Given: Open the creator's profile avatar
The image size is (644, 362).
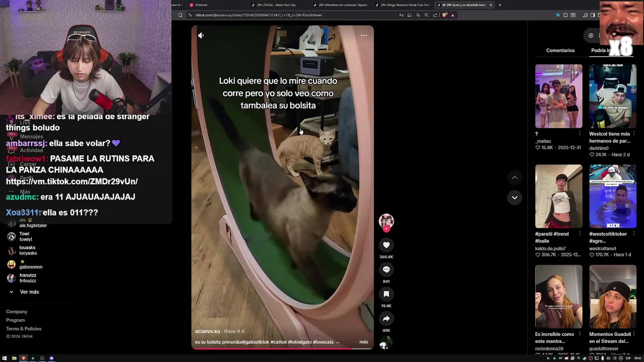Looking at the screenshot, I should 386,221.
